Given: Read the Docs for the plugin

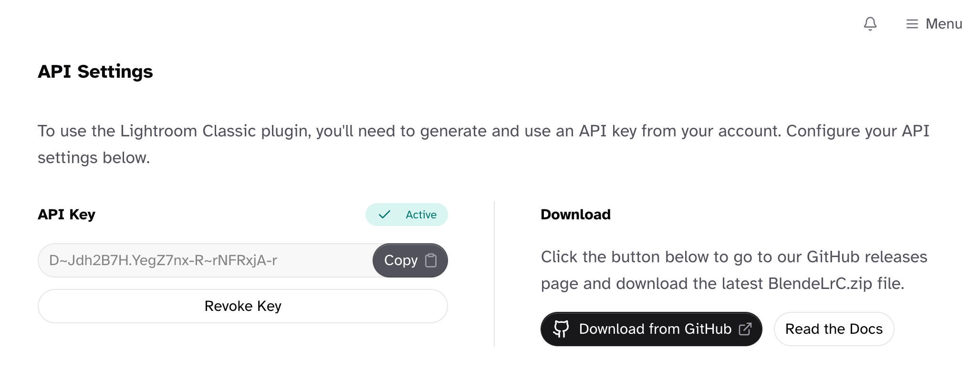Looking at the screenshot, I should point(834,329).
